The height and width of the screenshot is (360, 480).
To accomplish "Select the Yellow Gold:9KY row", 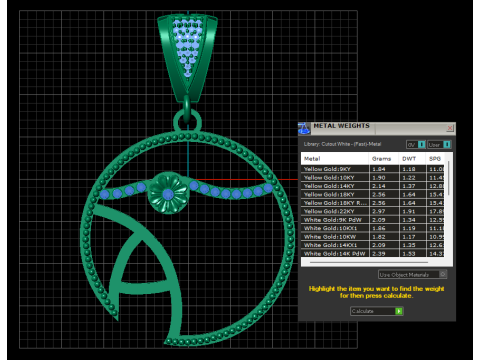I will tap(372, 169).
